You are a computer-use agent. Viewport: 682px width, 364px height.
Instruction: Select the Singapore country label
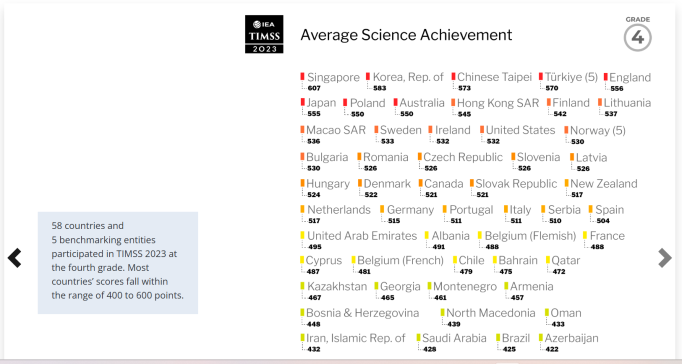(333, 77)
